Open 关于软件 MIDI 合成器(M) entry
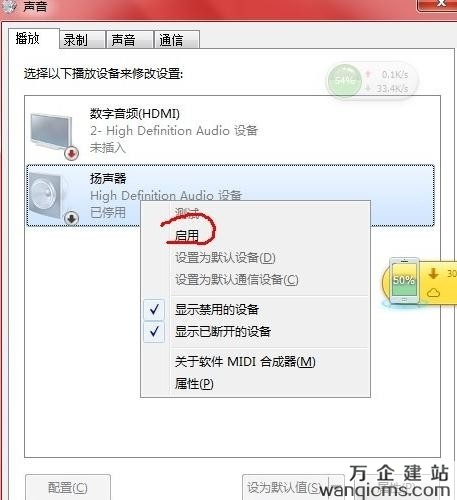Image resolution: width=457 pixels, height=500 pixels. pyautogui.click(x=245, y=362)
